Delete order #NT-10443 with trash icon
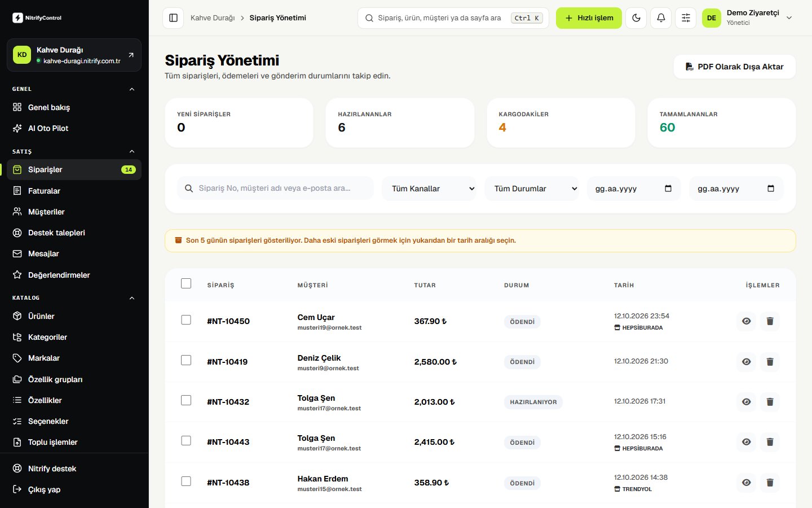 pyautogui.click(x=770, y=442)
